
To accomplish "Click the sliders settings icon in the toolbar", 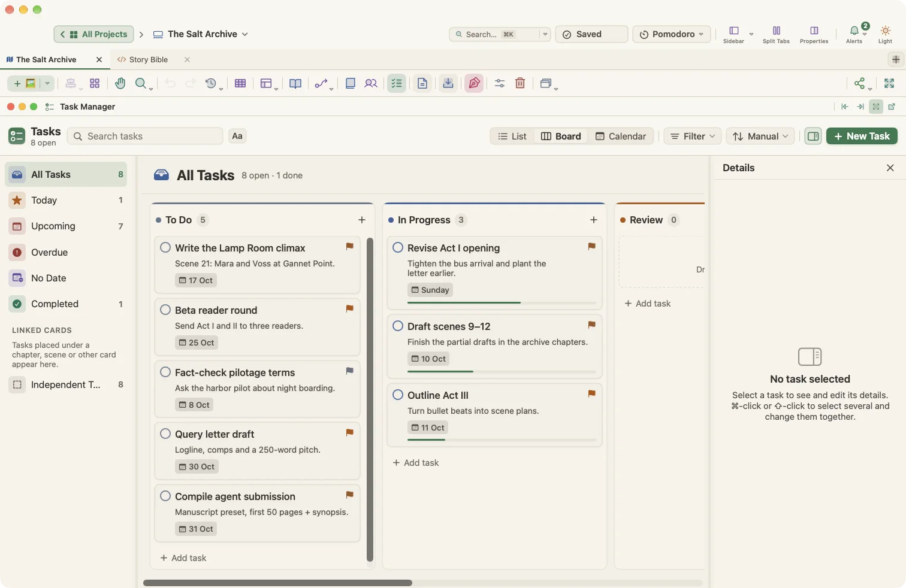I will (500, 83).
